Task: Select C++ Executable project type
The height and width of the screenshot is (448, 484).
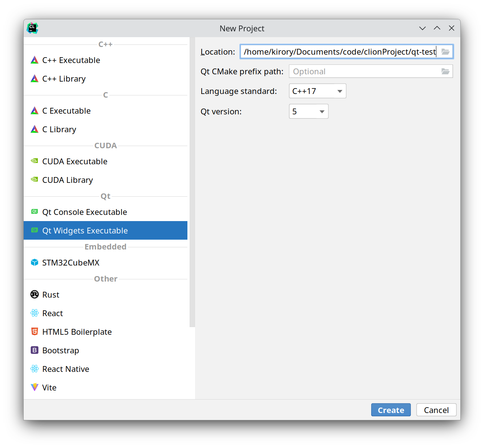Action: (x=106, y=60)
